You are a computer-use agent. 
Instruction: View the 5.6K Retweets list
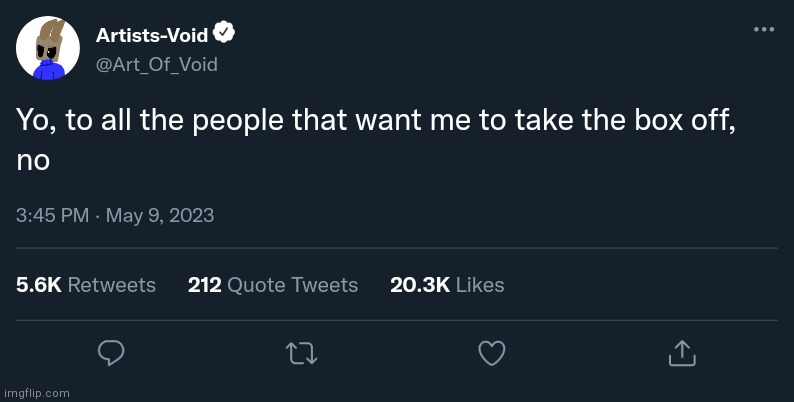pos(86,285)
